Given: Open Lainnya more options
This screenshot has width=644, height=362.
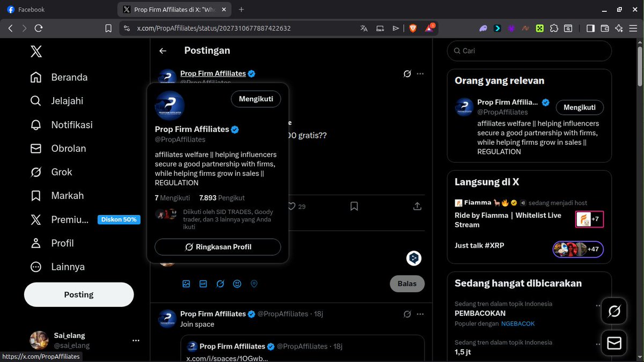Looking at the screenshot, I should click(x=57, y=267).
